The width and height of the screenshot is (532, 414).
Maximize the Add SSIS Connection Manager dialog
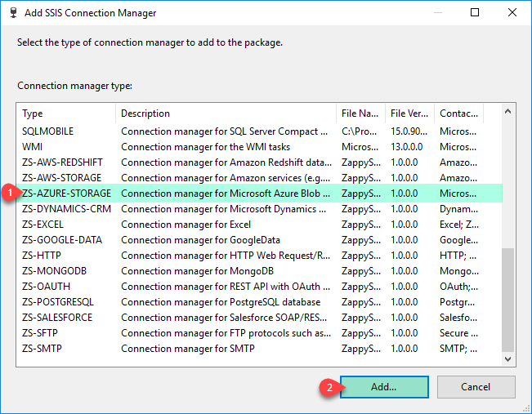[x=475, y=12]
